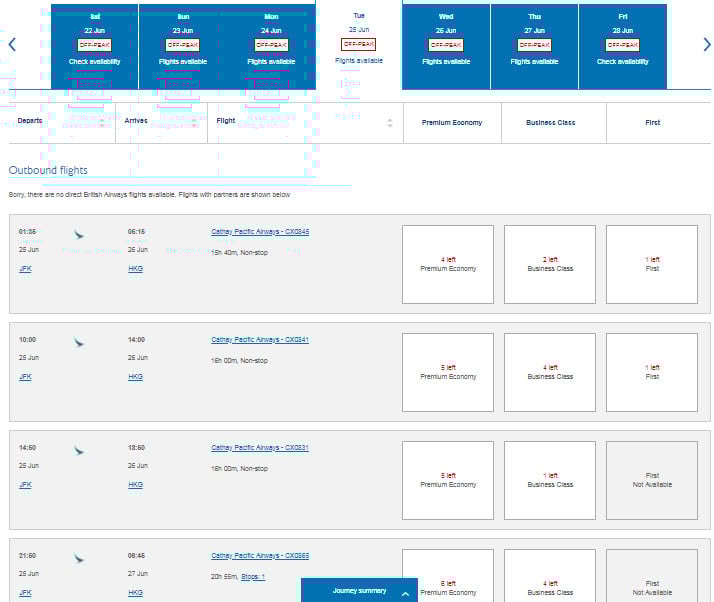Screen dimensions: 714x602
Task: Choose 5 left Premium Economy on 10:00 flight
Action: (448, 372)
